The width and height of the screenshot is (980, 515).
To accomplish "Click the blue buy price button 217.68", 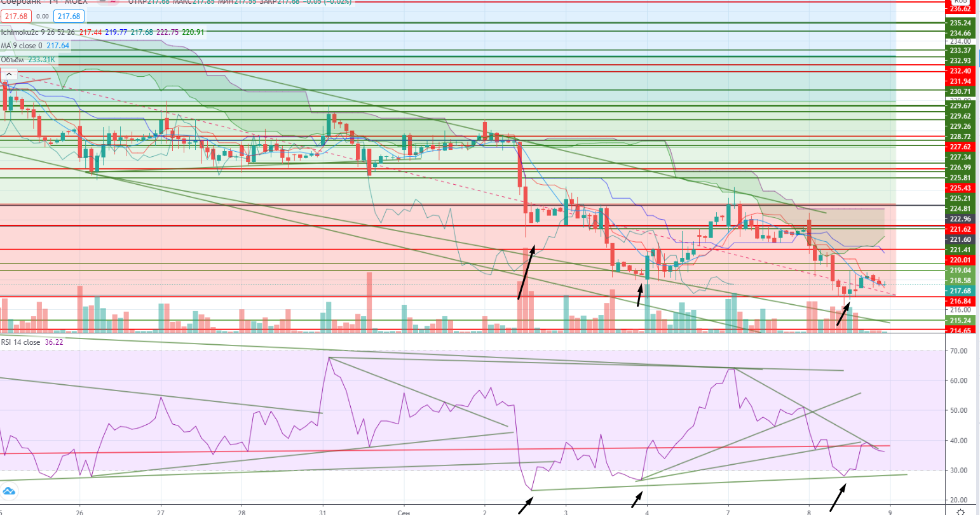I will (x=67, y=17).
